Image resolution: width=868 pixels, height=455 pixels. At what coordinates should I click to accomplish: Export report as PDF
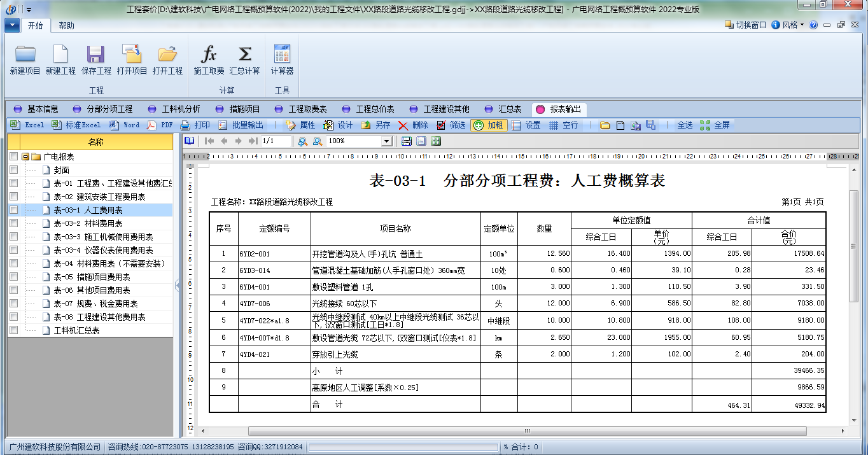tap(160, 125)
